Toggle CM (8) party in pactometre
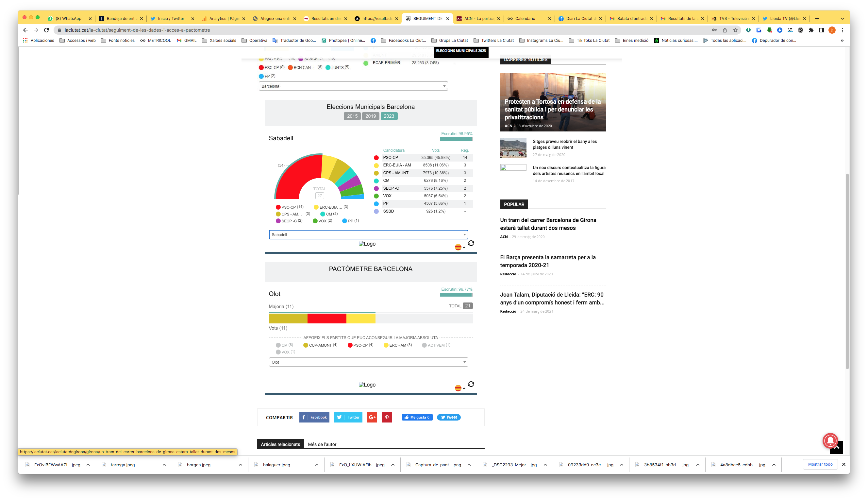 pyautogui.click(x=284, y=345)
